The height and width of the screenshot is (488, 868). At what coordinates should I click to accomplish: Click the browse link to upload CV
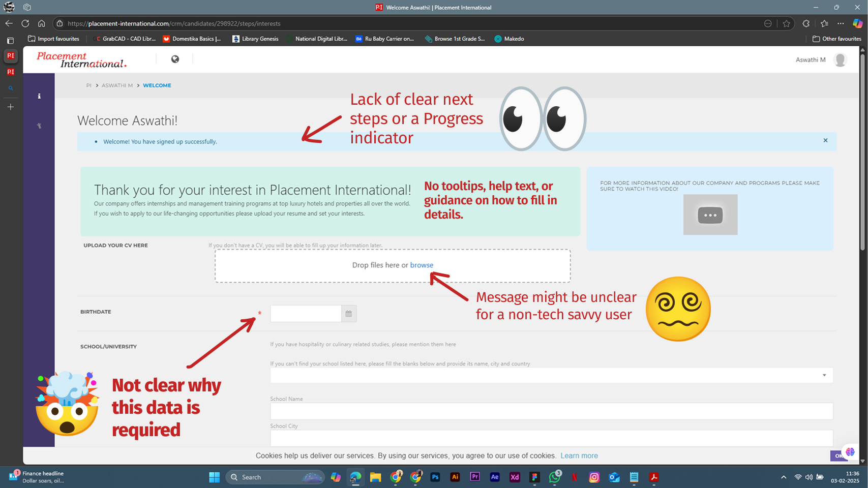click(x=422, y=265)
